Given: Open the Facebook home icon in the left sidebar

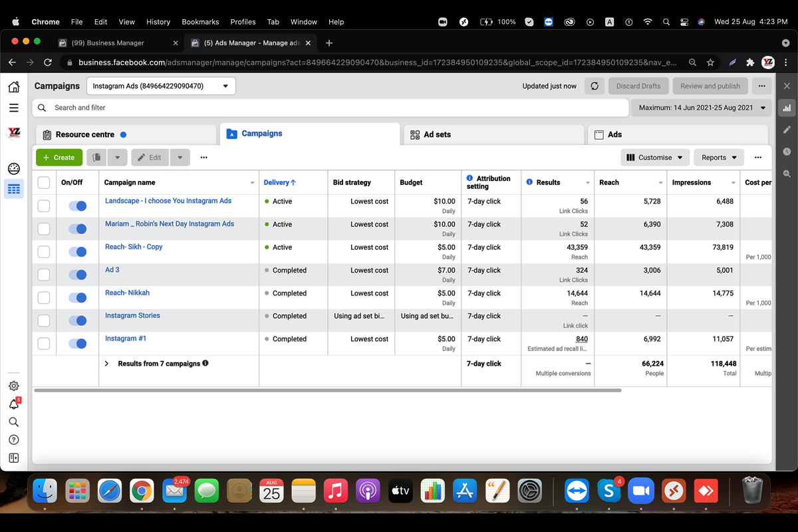Looking at the screenshot, I should coord(14,86).
